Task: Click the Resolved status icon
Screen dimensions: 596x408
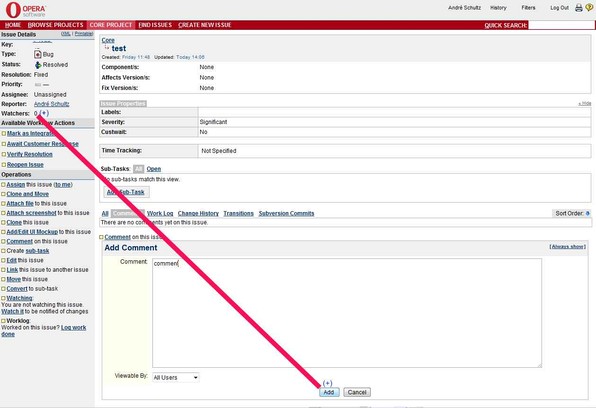Action: 38,65
